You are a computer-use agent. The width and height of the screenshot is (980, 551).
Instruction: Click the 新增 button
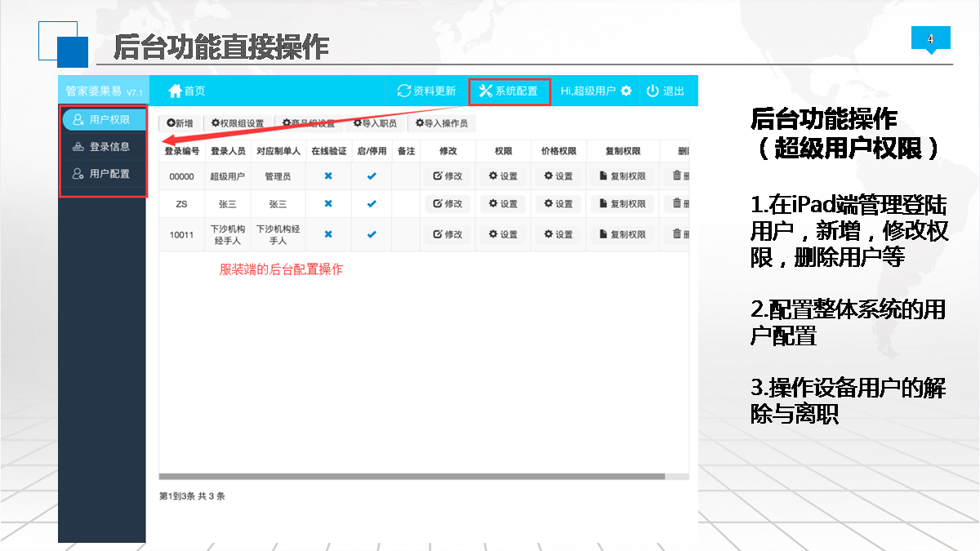coord(180,123)
